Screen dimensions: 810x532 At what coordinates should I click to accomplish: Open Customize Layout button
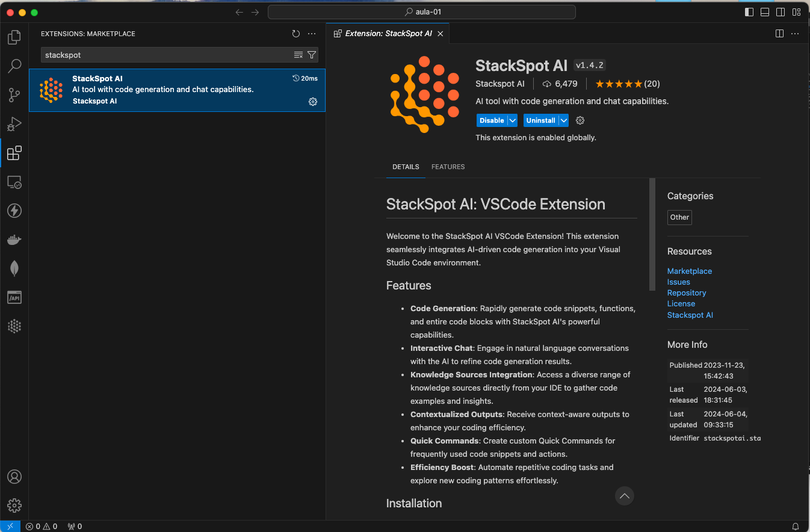pos(796,12)
